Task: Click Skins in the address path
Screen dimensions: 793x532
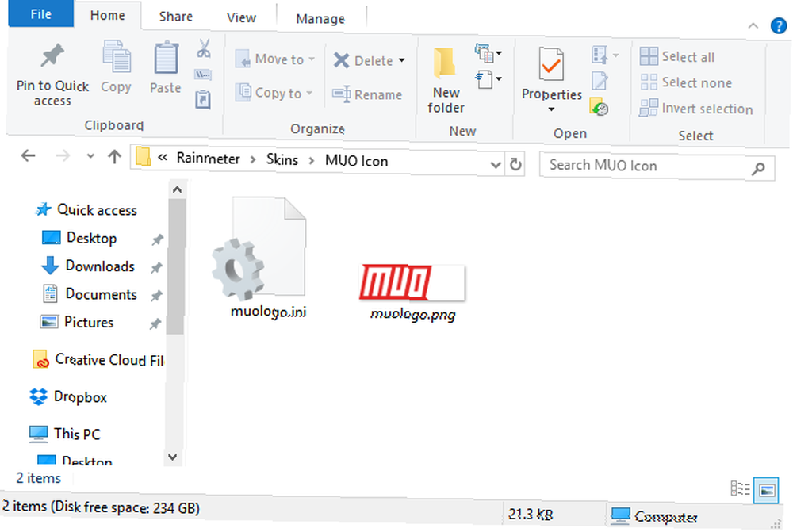Action: pos(282,160)
